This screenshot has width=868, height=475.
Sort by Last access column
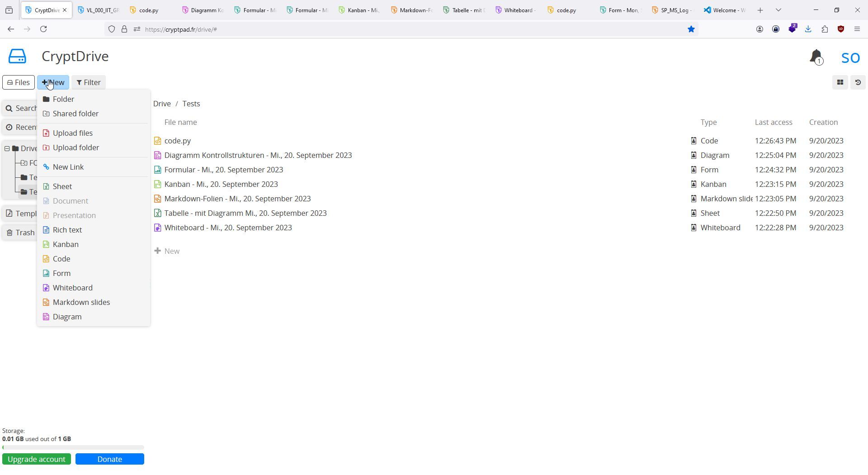pyautogui.click(x=774, y=122)
